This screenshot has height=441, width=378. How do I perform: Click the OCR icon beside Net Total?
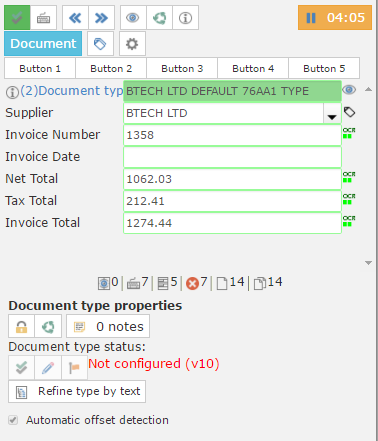pos(349,177)
